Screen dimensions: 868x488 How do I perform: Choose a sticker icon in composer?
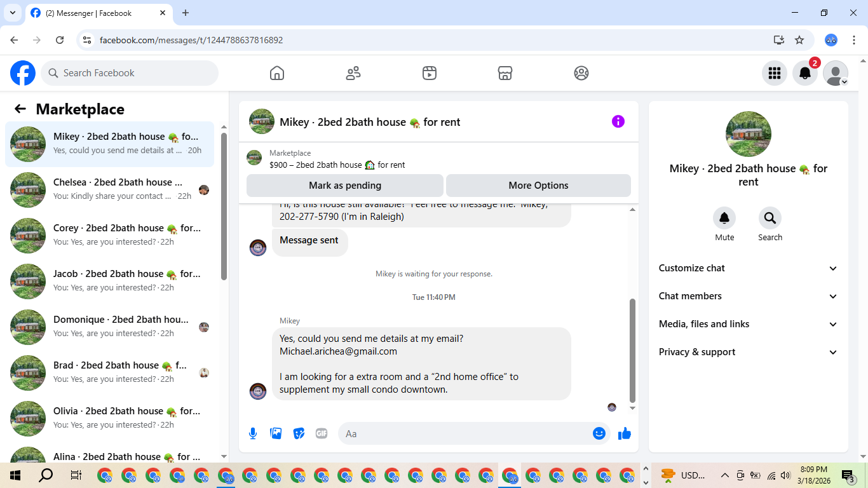coord(299,433)
